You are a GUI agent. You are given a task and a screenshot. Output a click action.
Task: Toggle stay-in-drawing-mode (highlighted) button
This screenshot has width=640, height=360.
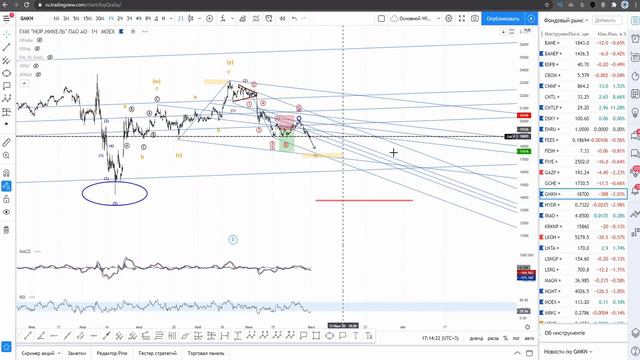[x=7, y=186]
